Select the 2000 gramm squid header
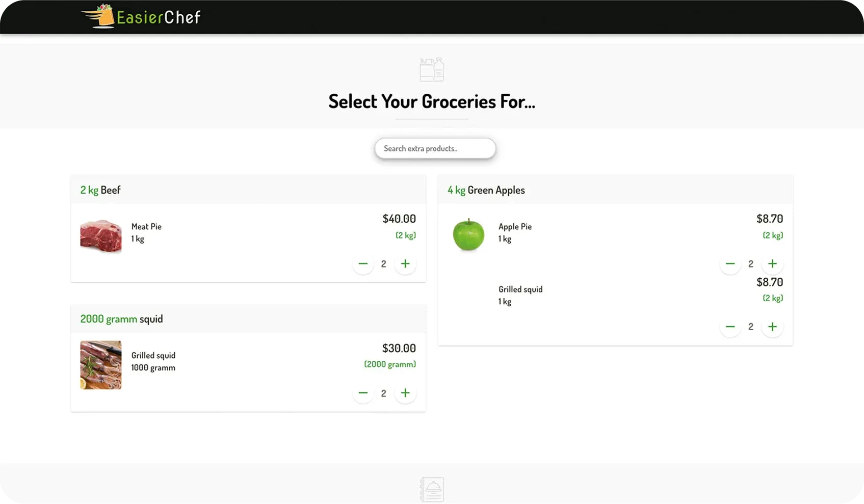864x504 pixels. 121,319
